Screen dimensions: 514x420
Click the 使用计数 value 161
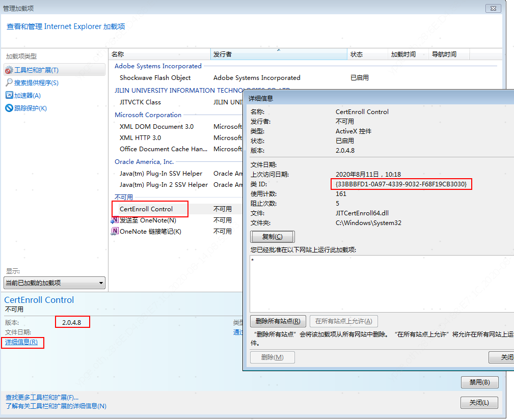pyautogui.click(x=341, y=193)
